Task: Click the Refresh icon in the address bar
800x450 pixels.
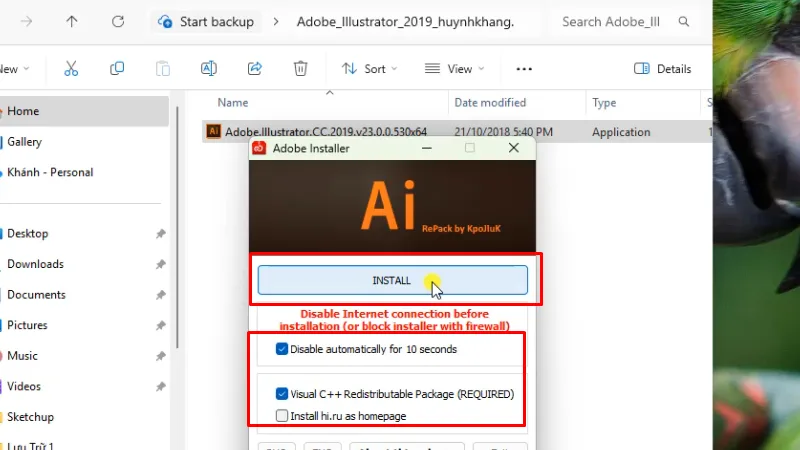Action: pos(118,21)
